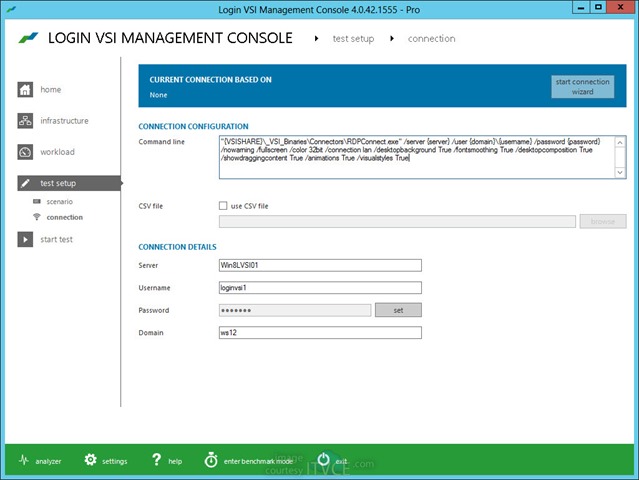The image size is (639, 480).
Task: Open the help link in footer
Action: pyautogui.click(x=175, y=461)
